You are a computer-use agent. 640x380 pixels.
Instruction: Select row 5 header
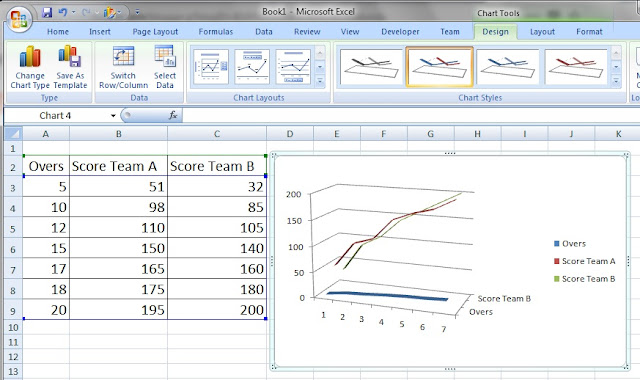pyautogui.click(x=13, y=228)
